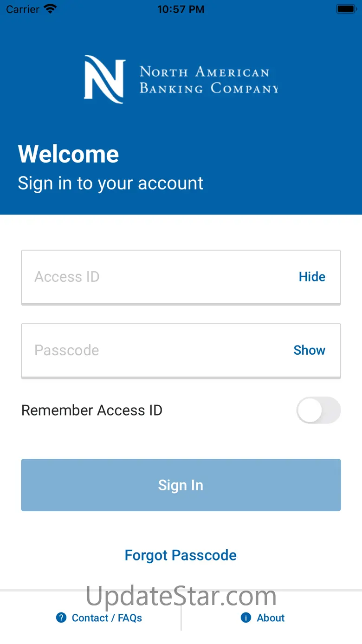
Task: Tap the battery icon in the status bar
Action: pyautogui.click(x=346, y=9)
